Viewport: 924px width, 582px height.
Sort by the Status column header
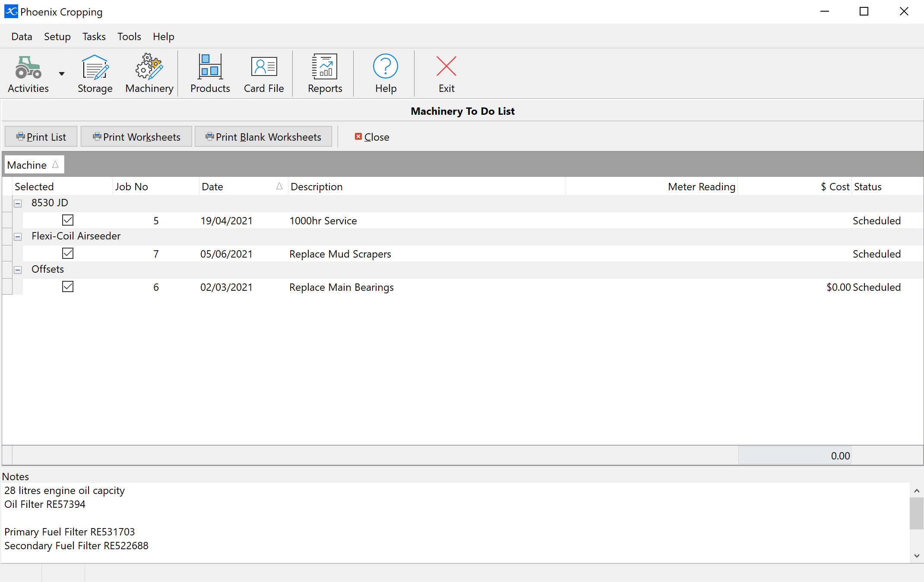click(x=887, y=186)
